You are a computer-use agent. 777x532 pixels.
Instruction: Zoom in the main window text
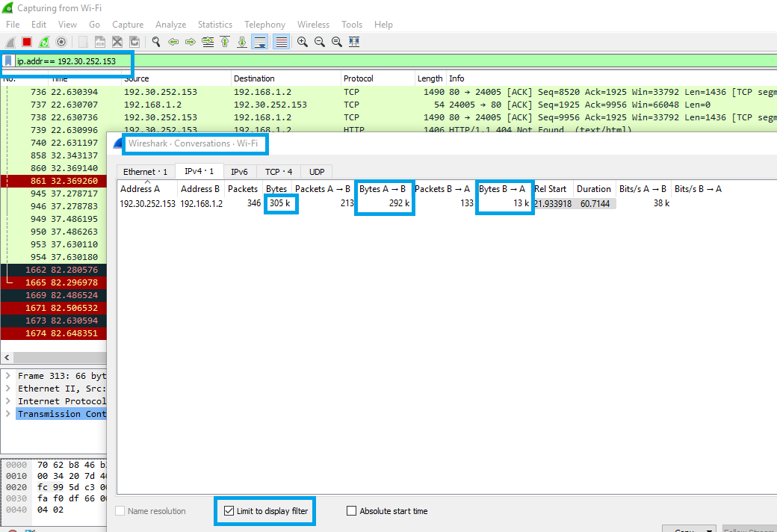tap(303, 42)
